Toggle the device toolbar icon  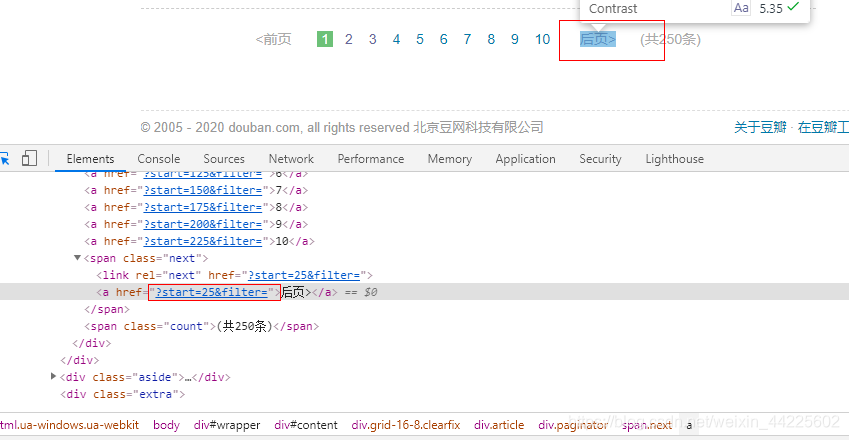coord(29,158)
